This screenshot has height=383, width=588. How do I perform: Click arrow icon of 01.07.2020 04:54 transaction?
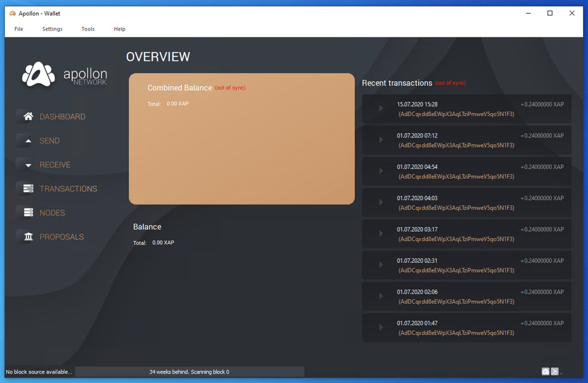(381, 171)
